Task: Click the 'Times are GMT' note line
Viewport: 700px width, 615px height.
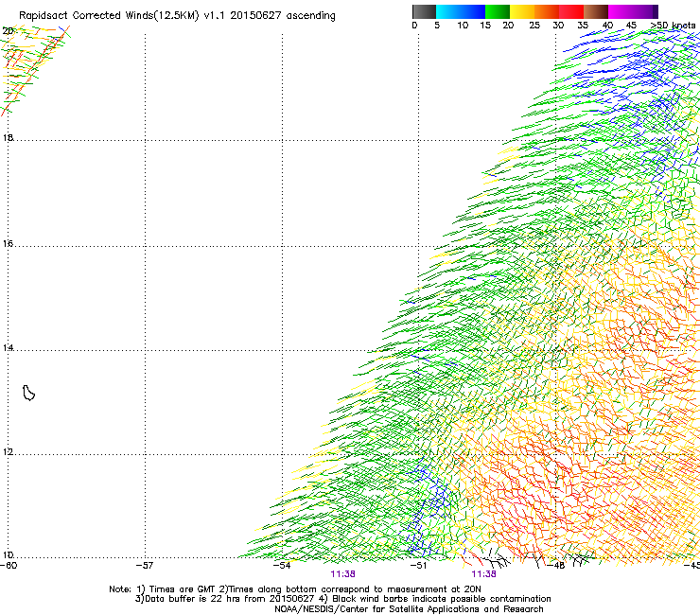Action: [295, 589]
